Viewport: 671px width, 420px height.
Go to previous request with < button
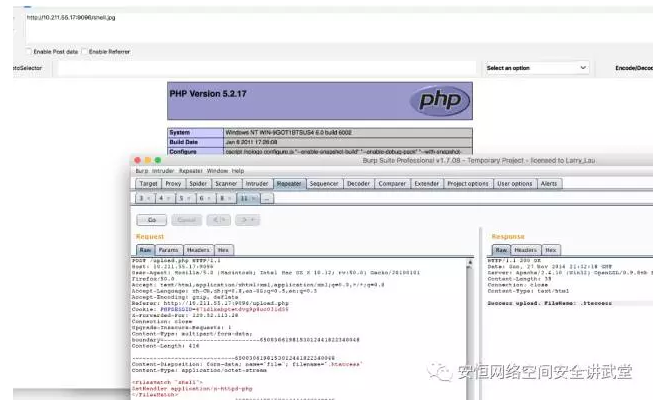[218, 220]
